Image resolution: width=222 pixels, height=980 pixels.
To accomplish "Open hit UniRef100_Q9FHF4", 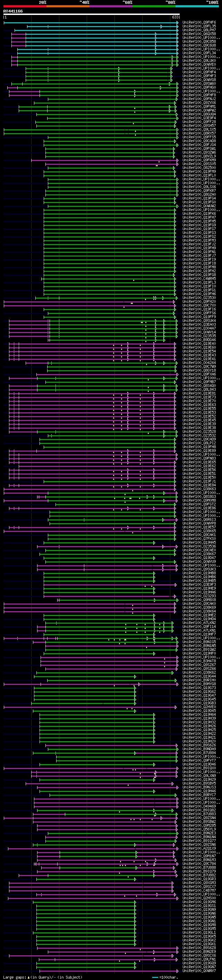I will [199, 72].
